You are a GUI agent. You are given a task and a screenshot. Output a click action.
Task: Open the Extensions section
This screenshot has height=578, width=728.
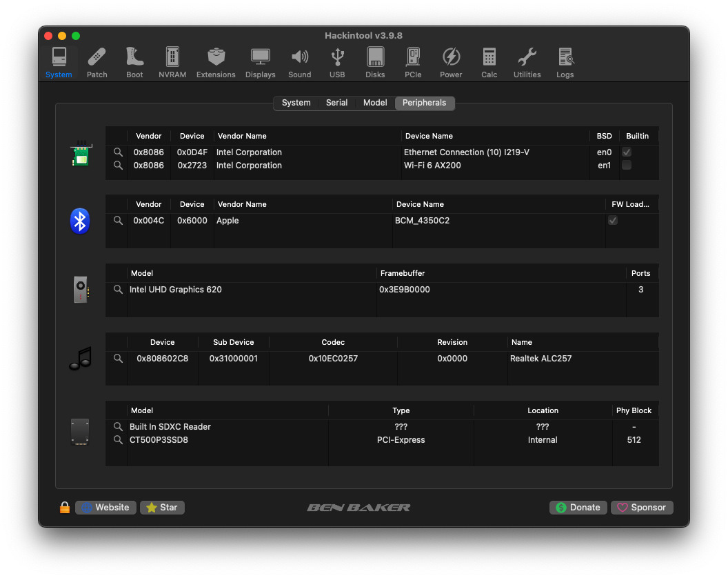point(216,62)
